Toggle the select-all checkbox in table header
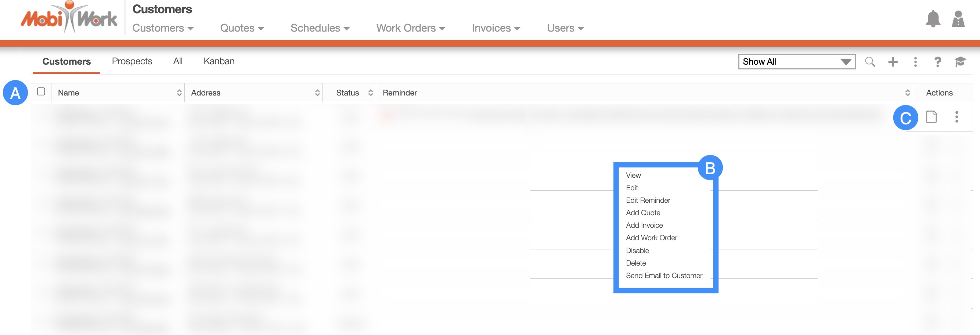This screenshot has width=980, height=335. pyautogui.click(x=41, y=91)
